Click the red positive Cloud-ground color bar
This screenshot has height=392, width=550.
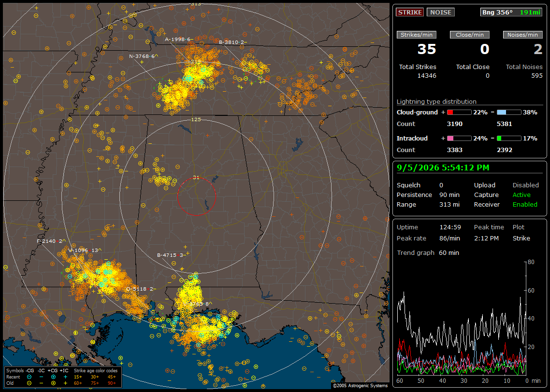tap(459, 112)
